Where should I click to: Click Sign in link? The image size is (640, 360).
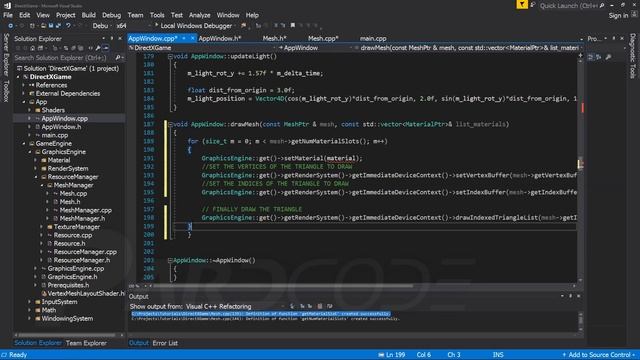point(618,15)
